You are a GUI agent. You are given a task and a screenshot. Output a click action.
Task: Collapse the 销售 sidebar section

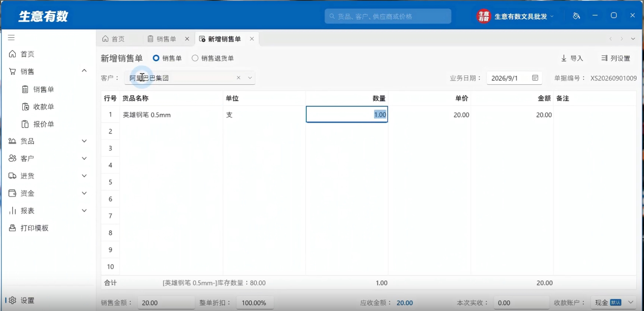point(85,71)
